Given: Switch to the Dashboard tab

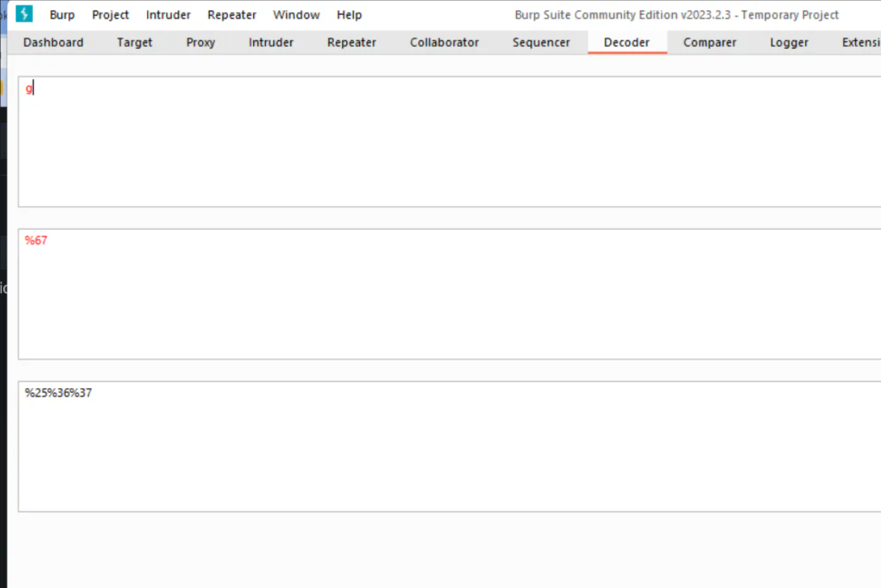Looking at the screenshot, I should click(53, 43).
